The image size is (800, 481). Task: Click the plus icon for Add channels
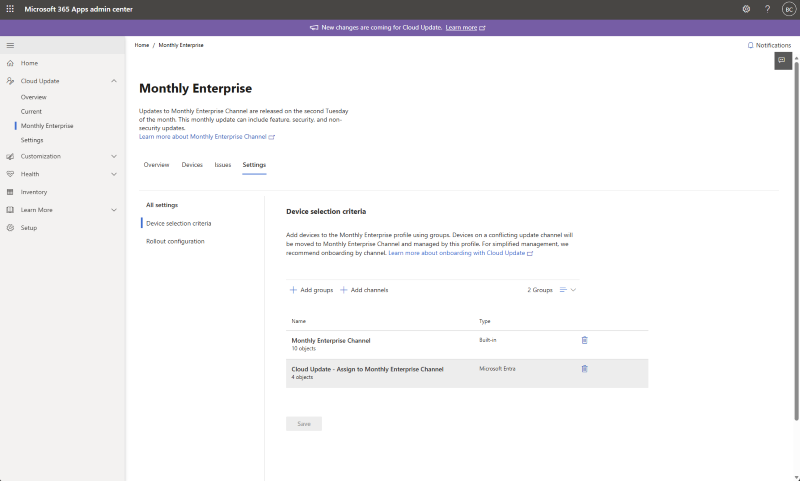tap(344, 290)
